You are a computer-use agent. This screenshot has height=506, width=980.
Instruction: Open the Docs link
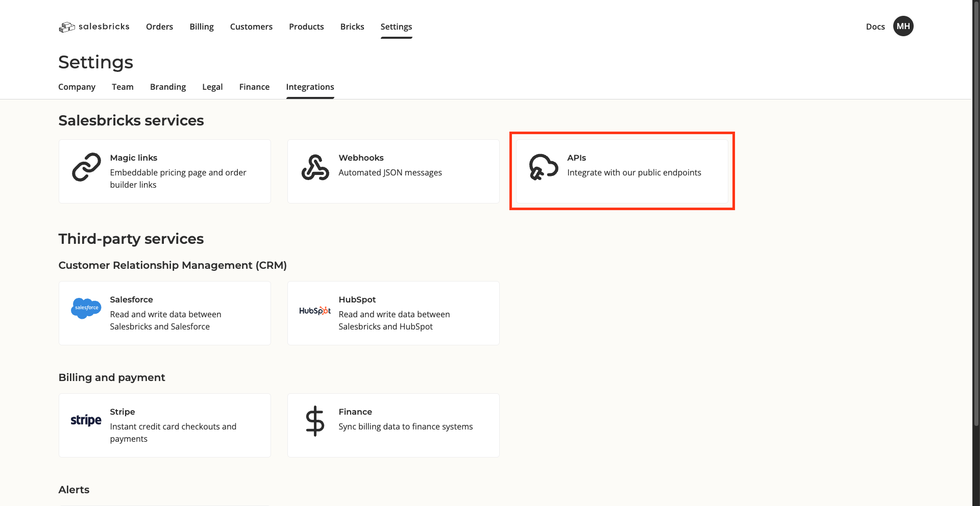tap(875, 27)
